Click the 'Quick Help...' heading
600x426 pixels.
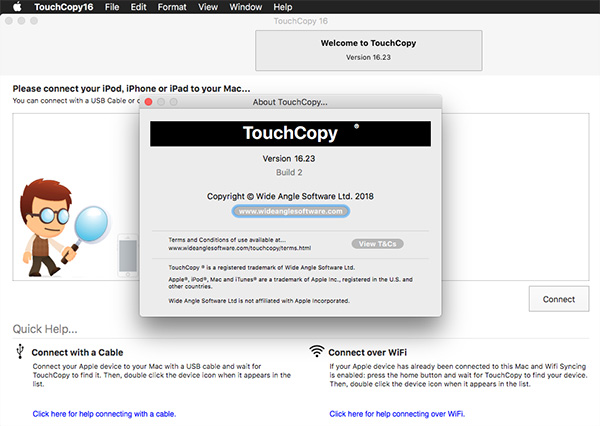tap(45, 329)
